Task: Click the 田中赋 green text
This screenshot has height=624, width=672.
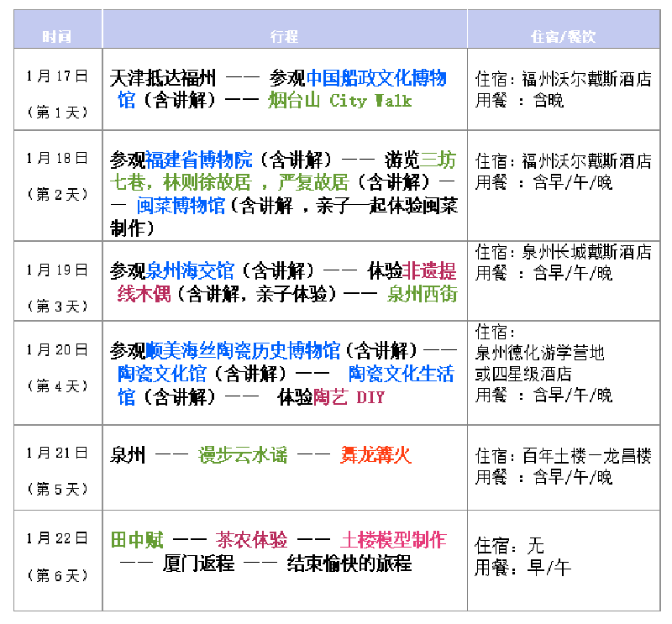Action: pos(137,540)
